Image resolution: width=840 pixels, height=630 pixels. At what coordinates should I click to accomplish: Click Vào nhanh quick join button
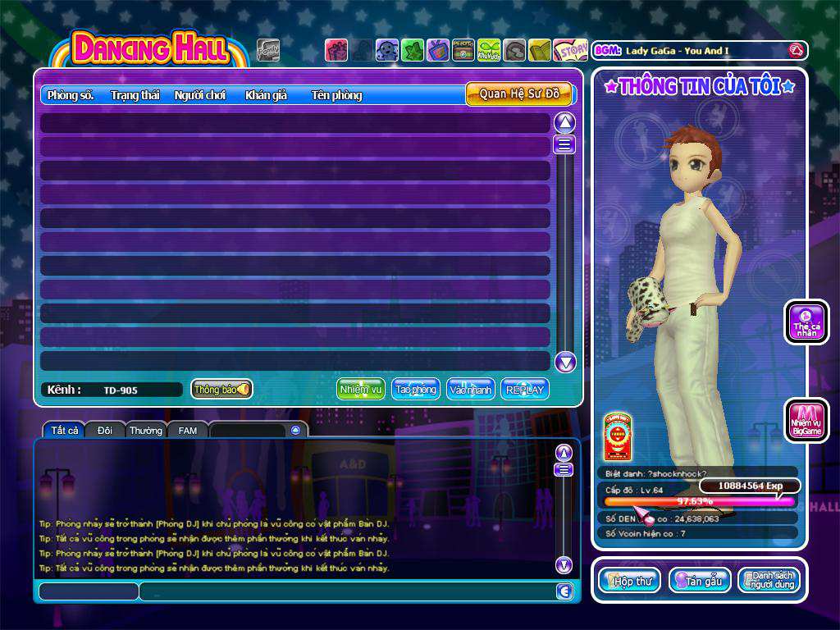tap(470, 390)
